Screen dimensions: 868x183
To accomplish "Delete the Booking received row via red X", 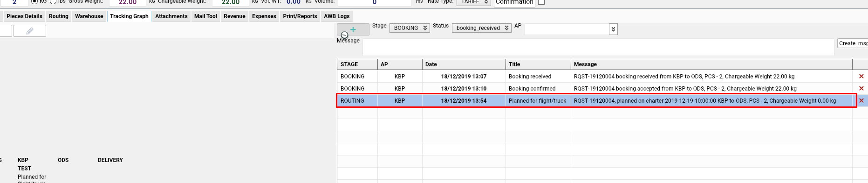I will pyautogui.click(x=861, y=77).
